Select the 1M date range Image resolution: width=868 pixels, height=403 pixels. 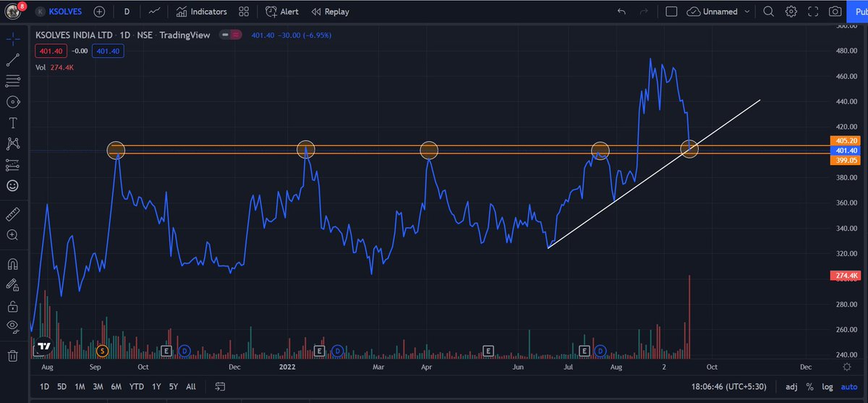pyautogui.click(x=80, y=387)
